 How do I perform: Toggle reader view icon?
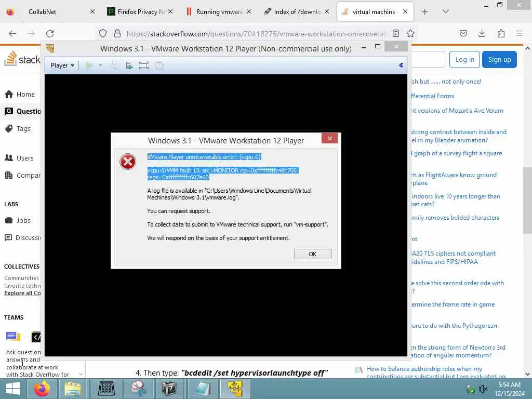395,33
